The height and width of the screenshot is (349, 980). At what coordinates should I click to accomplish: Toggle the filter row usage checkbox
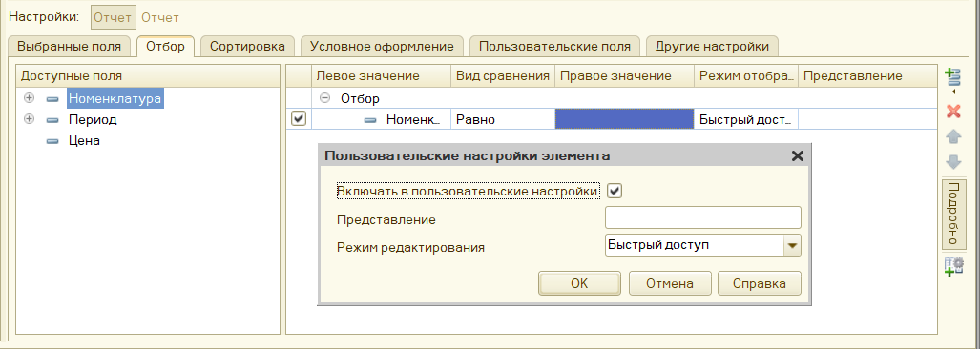coord(300,118)
